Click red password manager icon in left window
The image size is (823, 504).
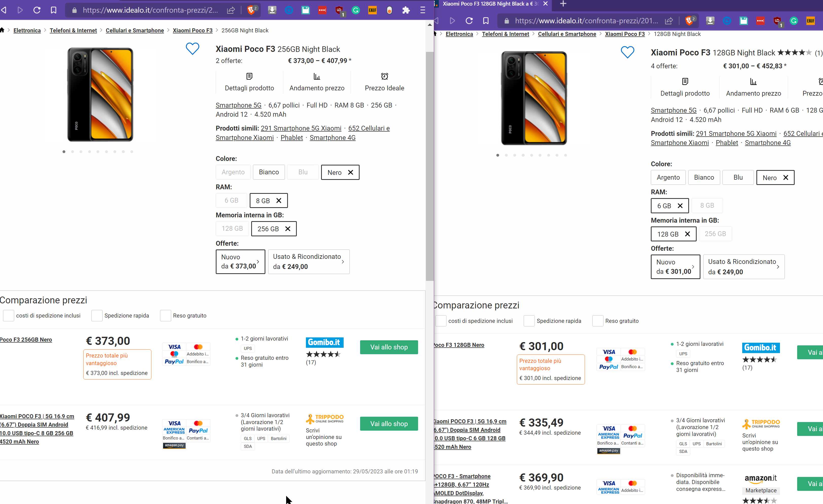pos(322,10)
